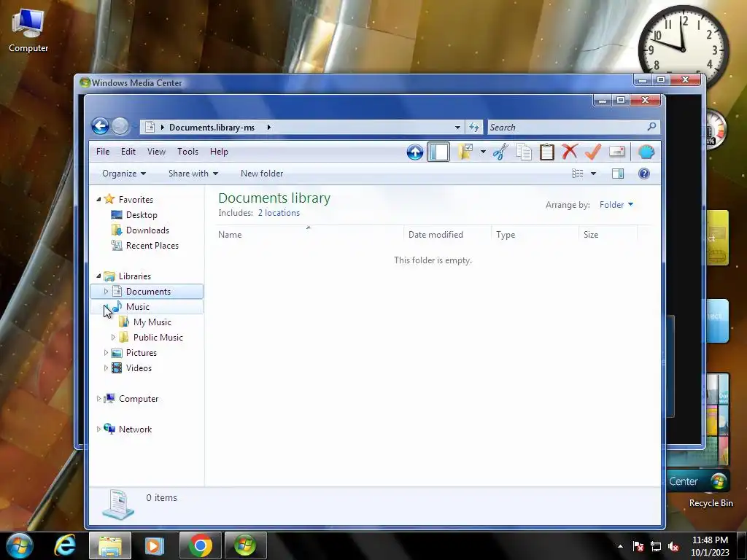Open the View menu
The width and height of the screenshot is (747, 560).
(x=156, y=152)
